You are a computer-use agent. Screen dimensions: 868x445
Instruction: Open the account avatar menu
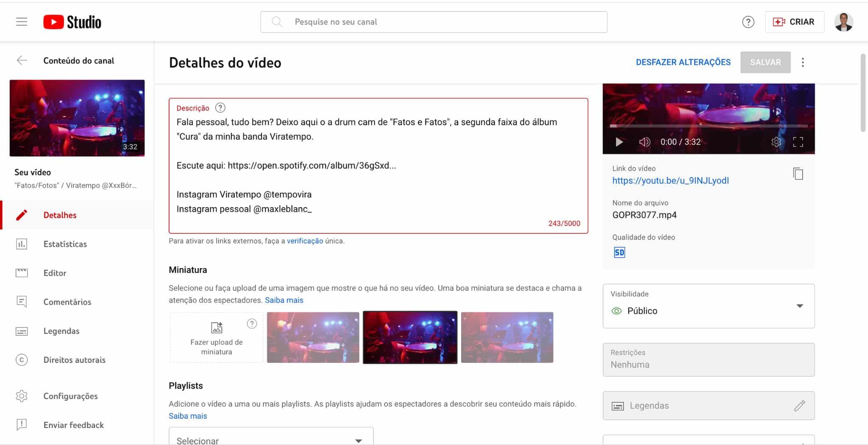point(843,22)
